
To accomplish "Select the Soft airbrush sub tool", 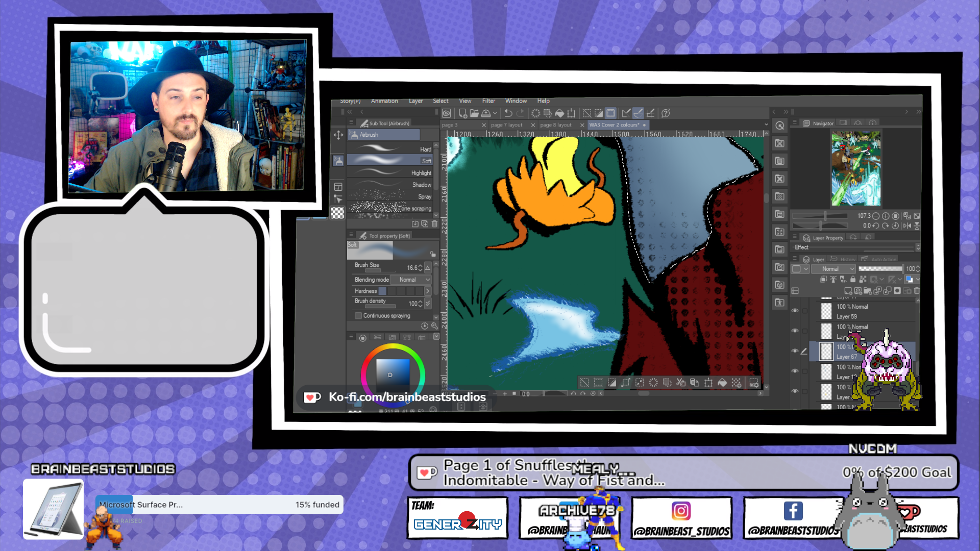I will 390,161.
